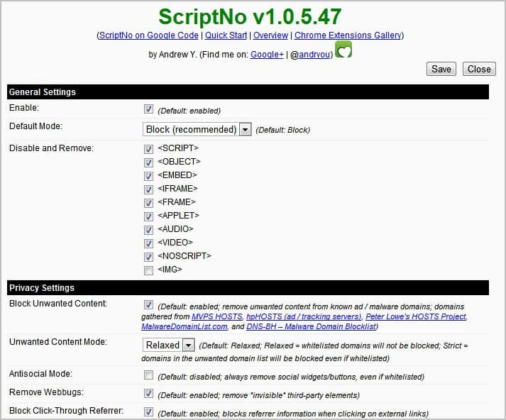Toggle the Enable checkbox
506x420 pixels.
(x=148, y=109)
